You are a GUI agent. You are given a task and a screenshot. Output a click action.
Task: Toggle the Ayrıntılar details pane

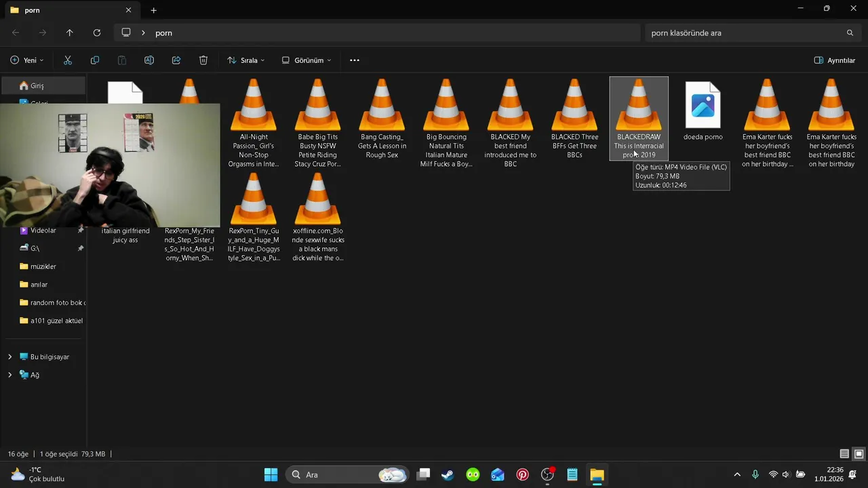tap(835, 60)
